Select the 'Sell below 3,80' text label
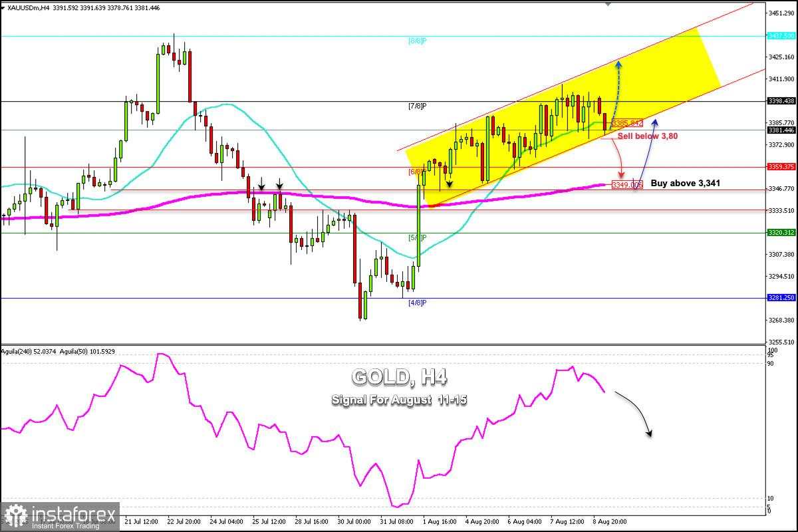Image resolution: width=798 pixels, height=532 pixels. pyautogui.click(x=648, y=136)
